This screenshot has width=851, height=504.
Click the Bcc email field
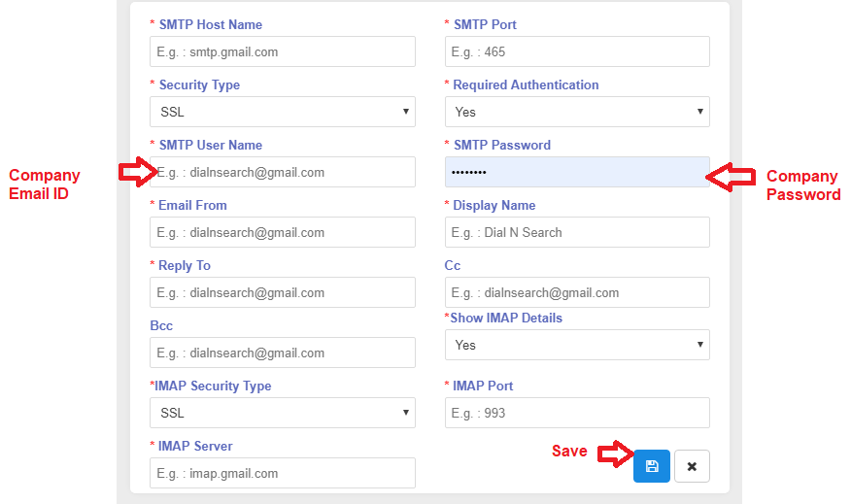tap(282, 353)
